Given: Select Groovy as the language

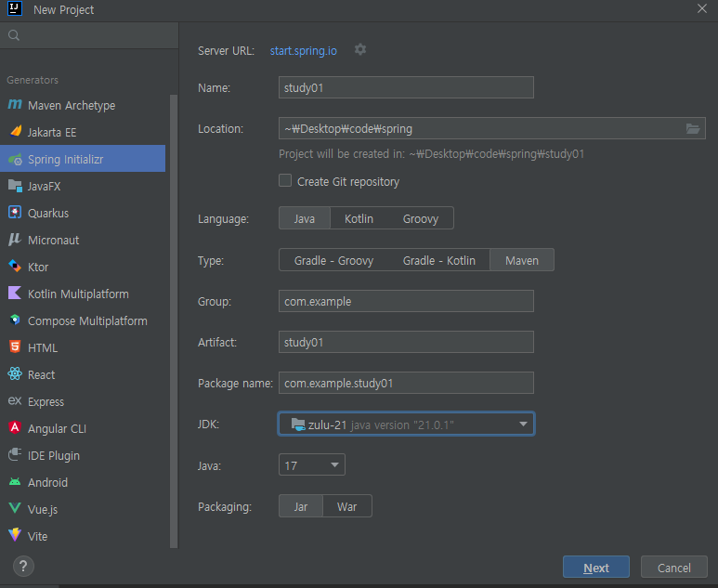Looking at the screenshot, I should point(421,218).
